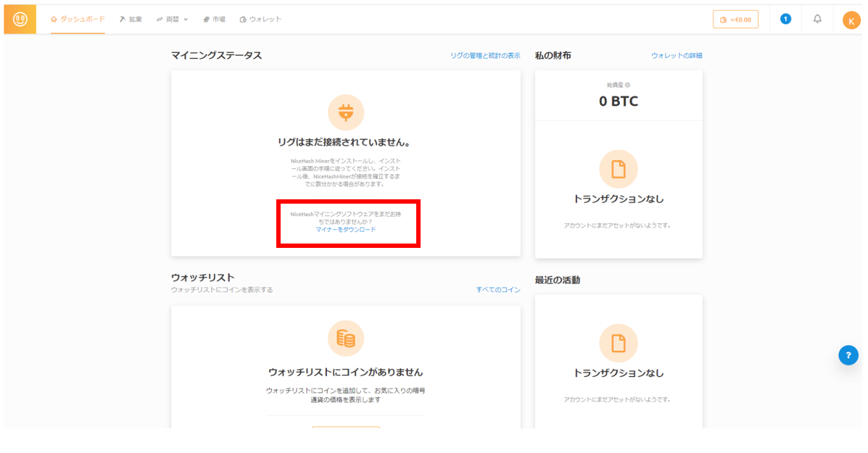Open the ウォレット tab in the navbar
868x453 pixels.
click(260, 20)
